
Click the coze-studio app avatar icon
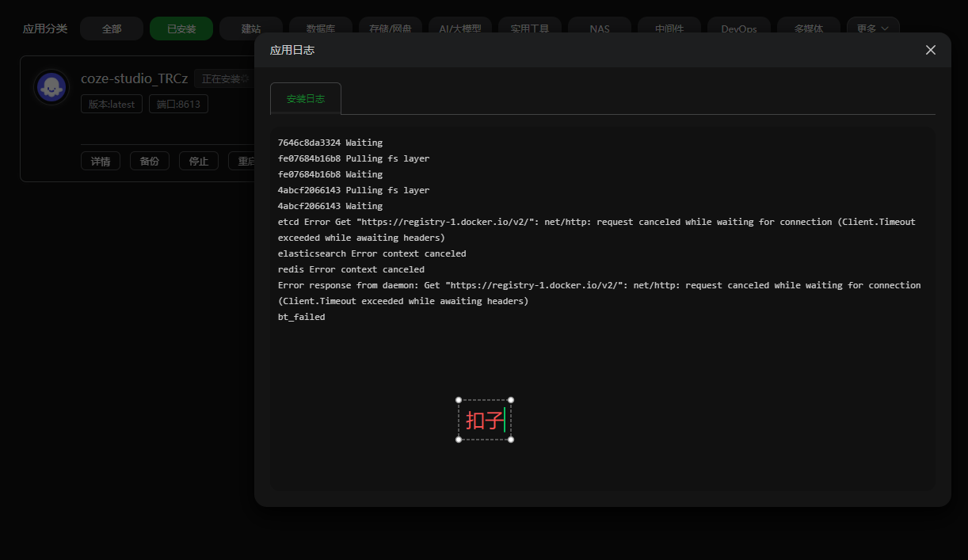[51, 87]
